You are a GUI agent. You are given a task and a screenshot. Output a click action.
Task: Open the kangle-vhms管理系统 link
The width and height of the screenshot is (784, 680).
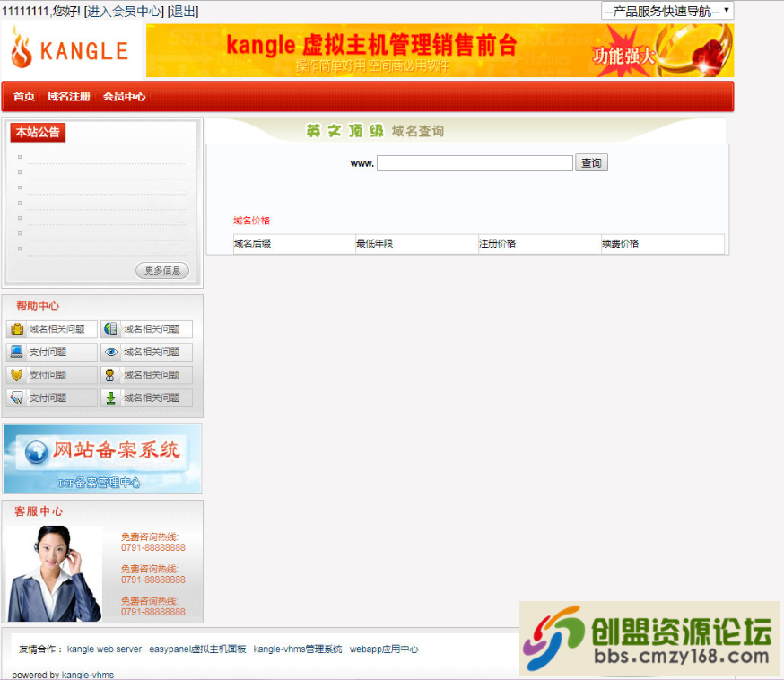[x=298, y=649]
